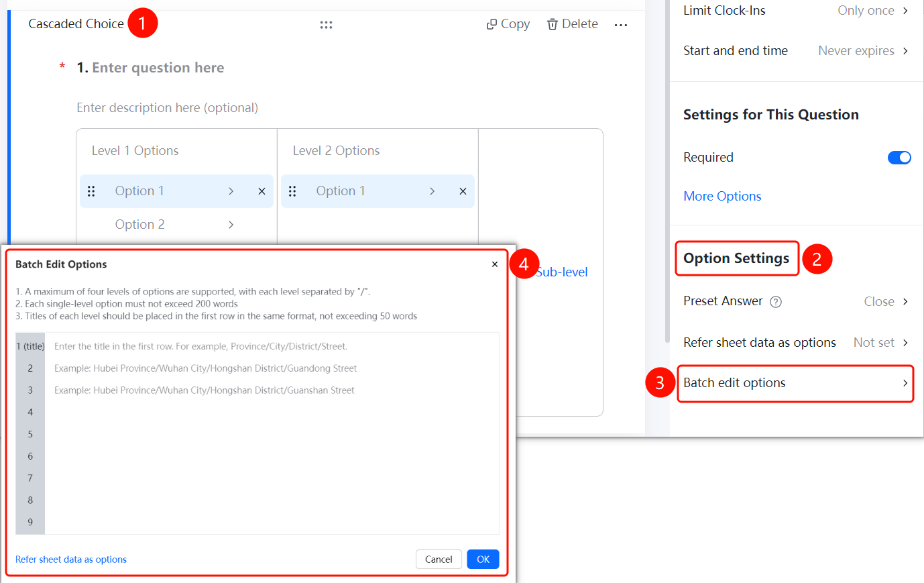This screenshot has width=924, height=583.
Task: Open Refer sheet data as options setting
Action: click(x=796, y=342)
